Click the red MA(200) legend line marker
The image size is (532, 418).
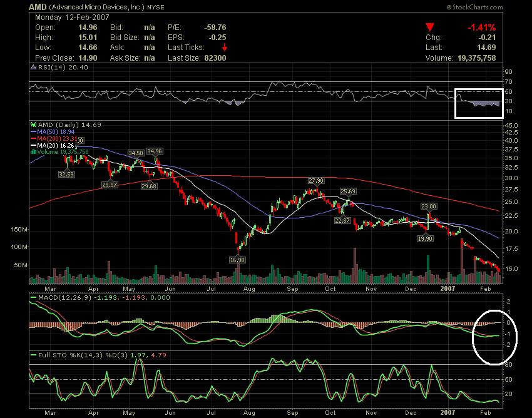(x=34, y=138)
